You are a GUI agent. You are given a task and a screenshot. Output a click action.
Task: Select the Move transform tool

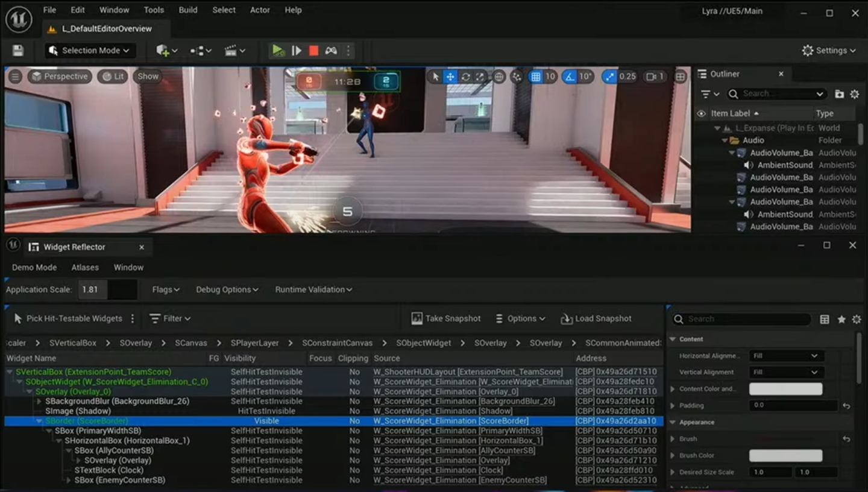[450, 77]
